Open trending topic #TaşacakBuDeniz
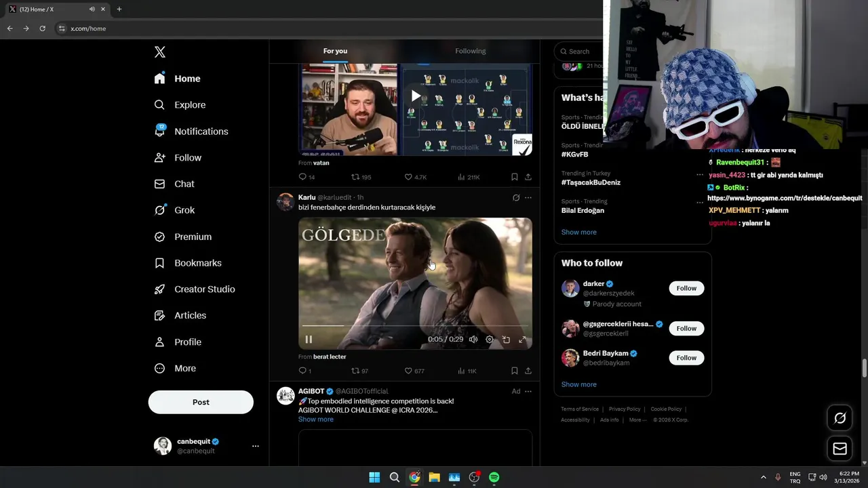Viewport: 868px width, 488px height. coord(591,182)
